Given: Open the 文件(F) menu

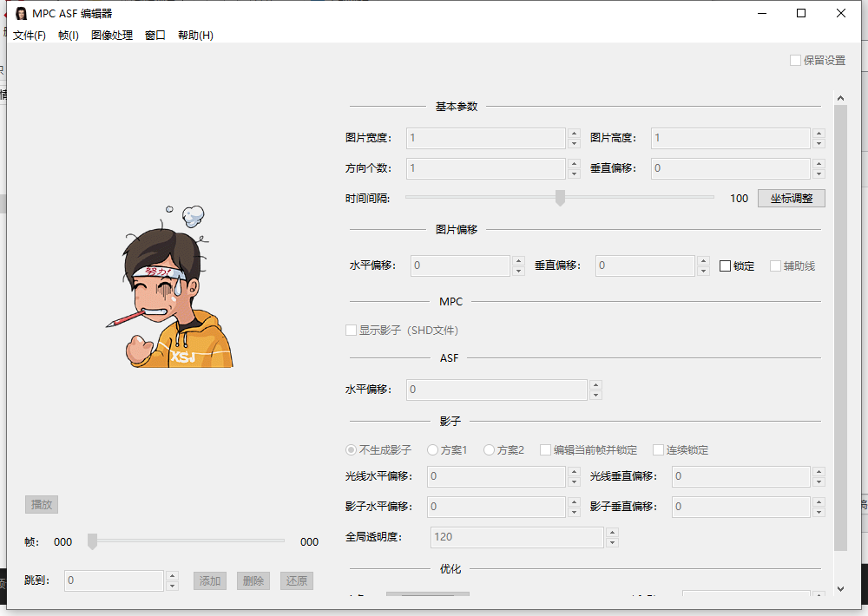Looking at the screenshot, I should (x=30, y=36).
